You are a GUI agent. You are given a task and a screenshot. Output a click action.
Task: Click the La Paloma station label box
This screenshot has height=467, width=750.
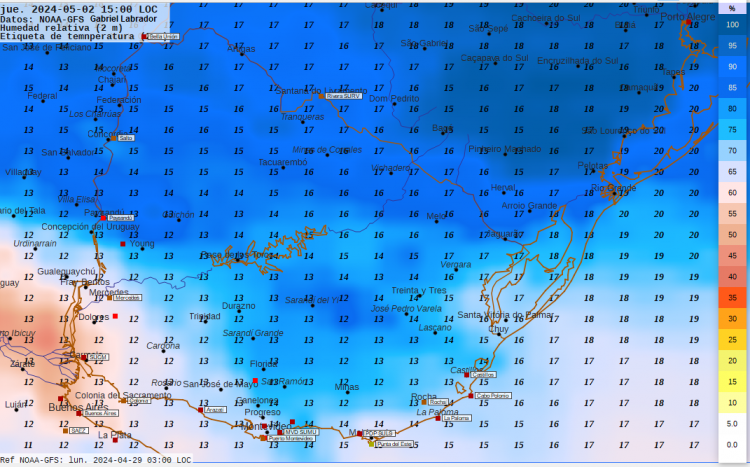tap(456, 419)
